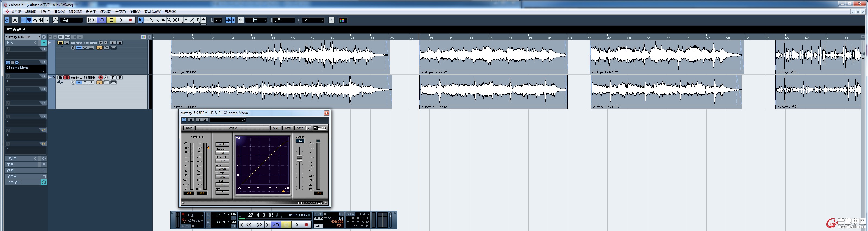
Task: Select the Line tool
Action: tap(192, 20)
